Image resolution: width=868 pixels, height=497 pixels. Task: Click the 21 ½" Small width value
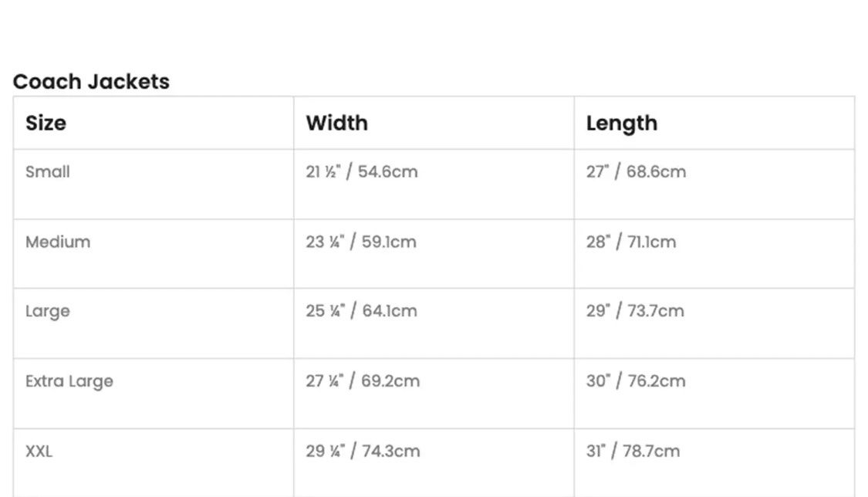pos(323,171)
